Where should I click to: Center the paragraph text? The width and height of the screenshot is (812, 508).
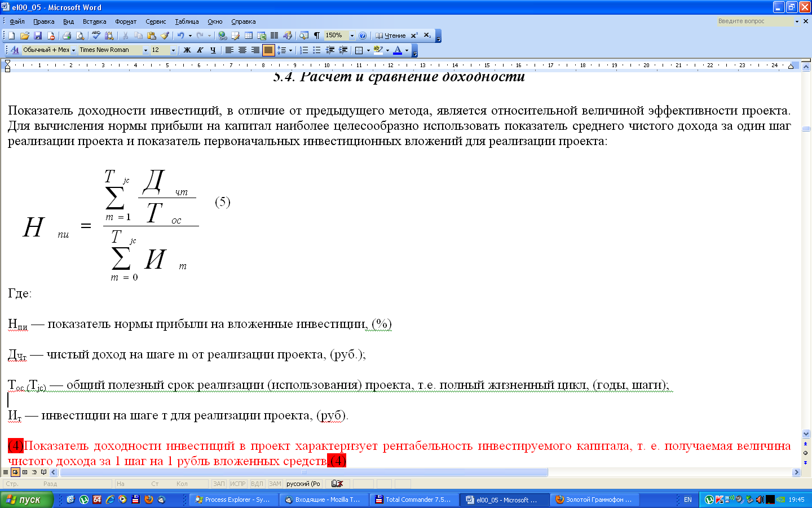pyautogui.click(x=242, y=50)
